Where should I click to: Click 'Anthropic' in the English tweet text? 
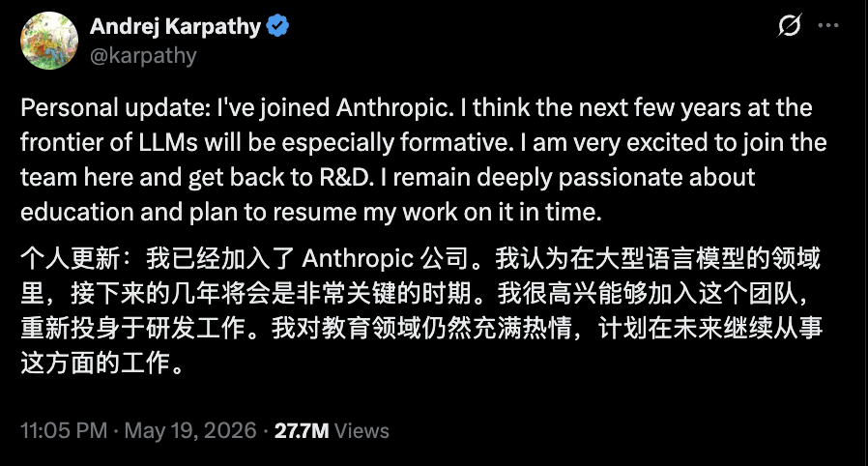click(393, 108)
